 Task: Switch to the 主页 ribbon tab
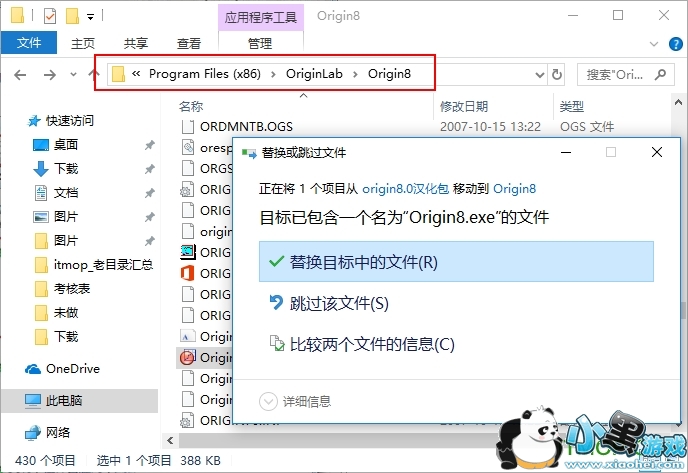click(83, 43)
